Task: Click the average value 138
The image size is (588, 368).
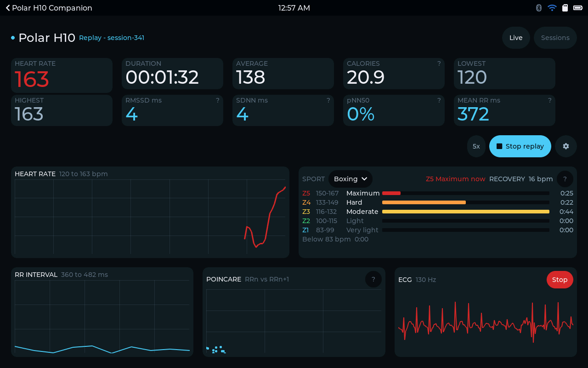Action: coord(251,77)
